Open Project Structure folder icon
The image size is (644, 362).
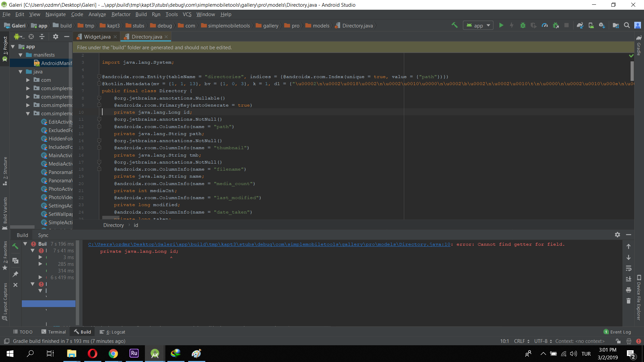(615, 25)
